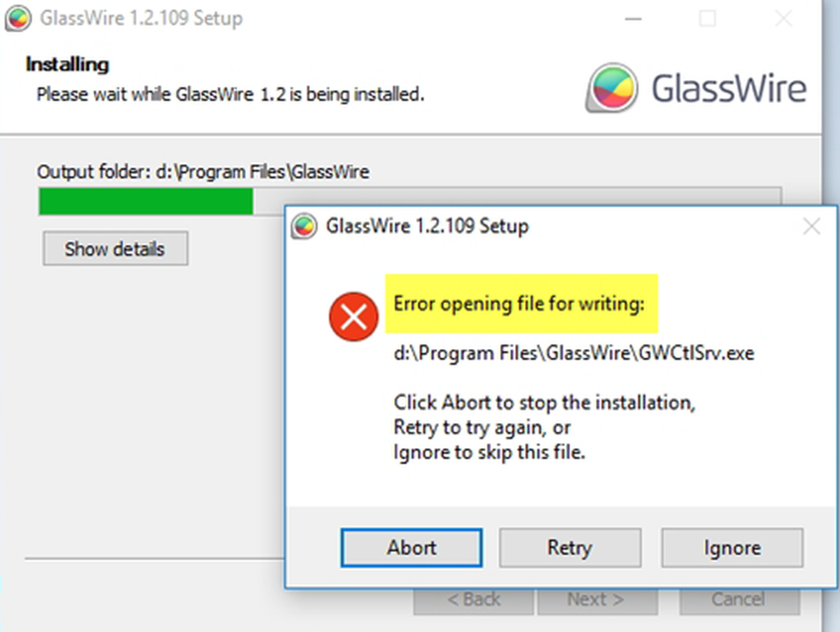
Task: Maximize the GlassWire Setup window
Action: [707, 18]
